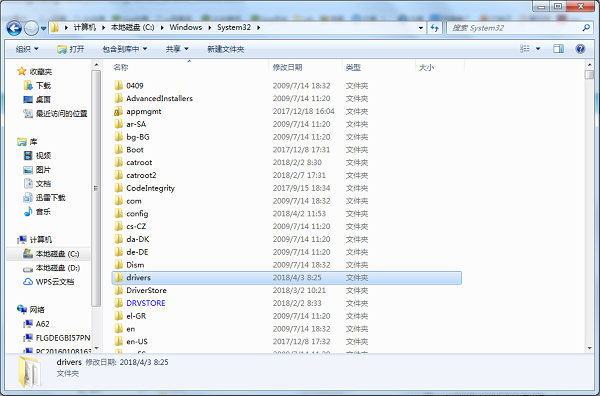Click scroll-down arrow of file list
The image size is (600, 396).
coord(589,348)
